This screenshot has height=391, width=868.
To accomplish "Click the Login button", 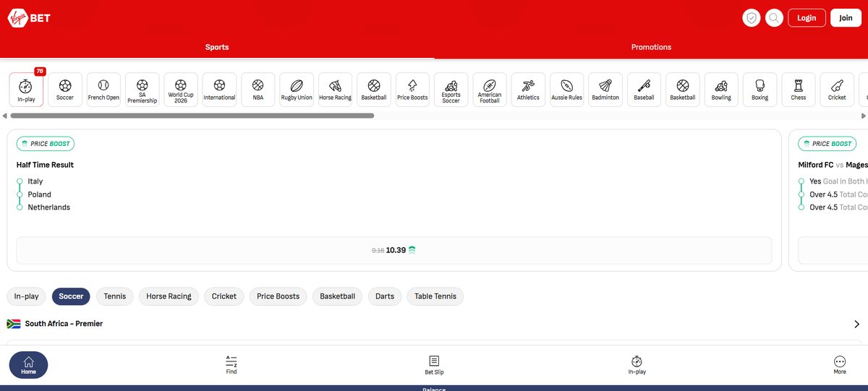I will (807, 18).
